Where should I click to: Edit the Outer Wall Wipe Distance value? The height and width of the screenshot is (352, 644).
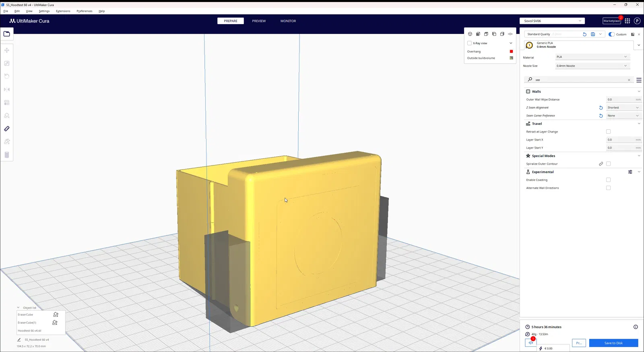point(623,99)
